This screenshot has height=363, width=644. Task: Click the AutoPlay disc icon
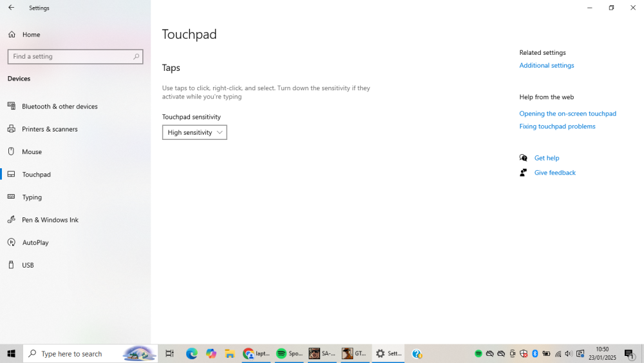click(12, 242)
